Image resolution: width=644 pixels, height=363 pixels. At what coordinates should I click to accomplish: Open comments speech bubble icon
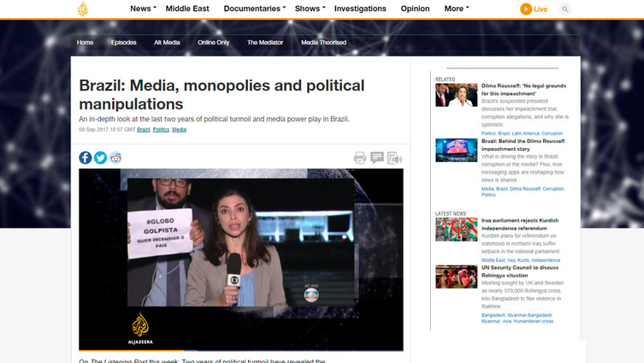(x=377, y=158)
